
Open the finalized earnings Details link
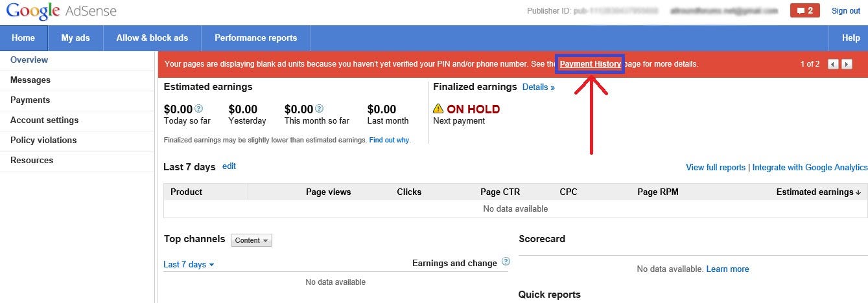[539, 87]
